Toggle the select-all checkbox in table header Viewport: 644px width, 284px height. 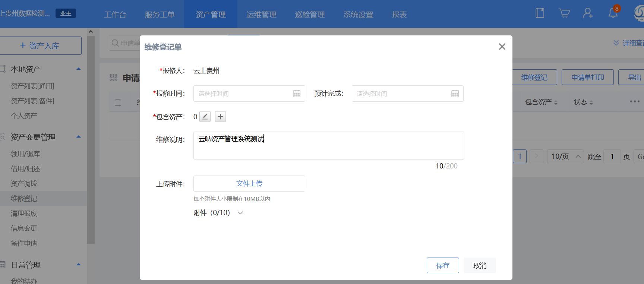(x=118, y=102)
